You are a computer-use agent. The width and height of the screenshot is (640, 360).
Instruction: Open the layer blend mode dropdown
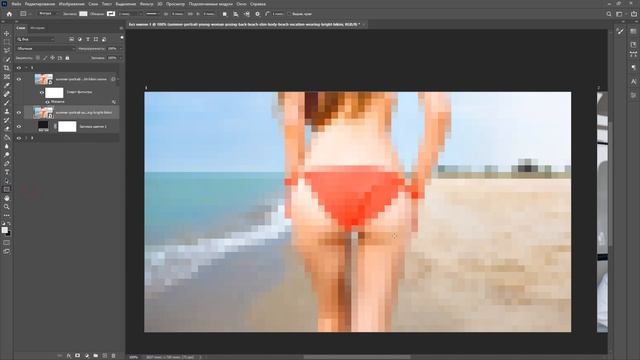click(x=46, y=49)
